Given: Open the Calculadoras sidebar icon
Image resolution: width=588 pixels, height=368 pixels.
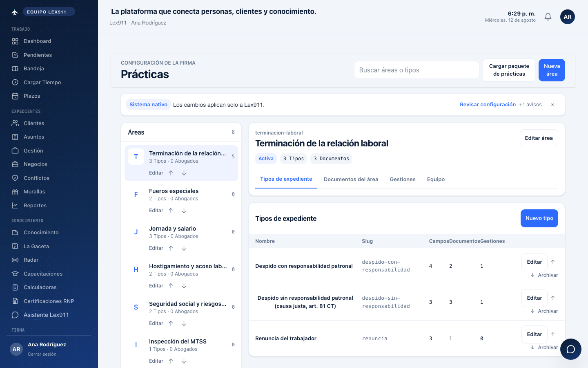Looking at the screenshot, I should (x=15, y=287).
